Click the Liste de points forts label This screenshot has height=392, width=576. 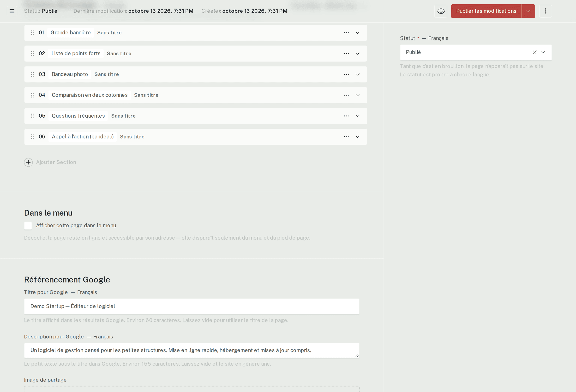click(x=76, y=54)
